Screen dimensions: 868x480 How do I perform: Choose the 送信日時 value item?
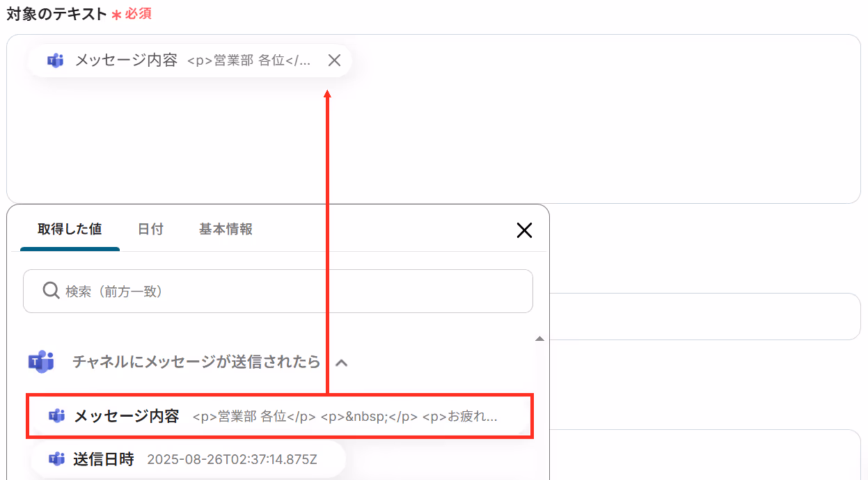[188, 458]
